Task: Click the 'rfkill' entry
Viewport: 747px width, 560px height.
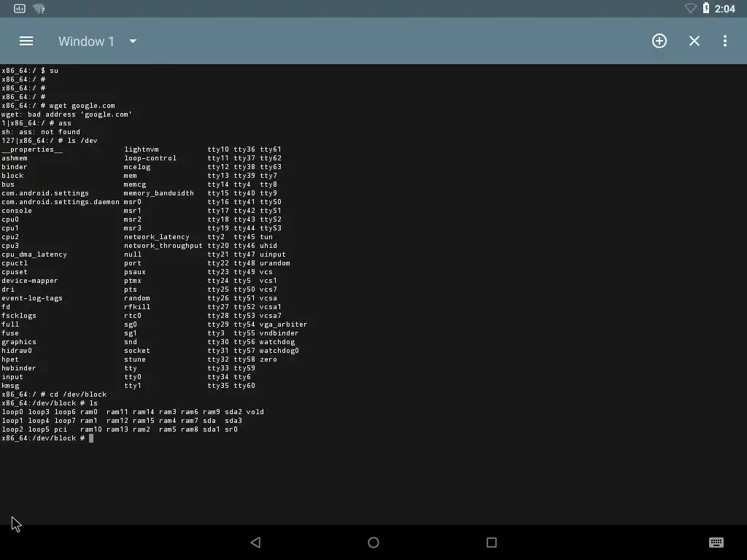Action: coord(137,307)
